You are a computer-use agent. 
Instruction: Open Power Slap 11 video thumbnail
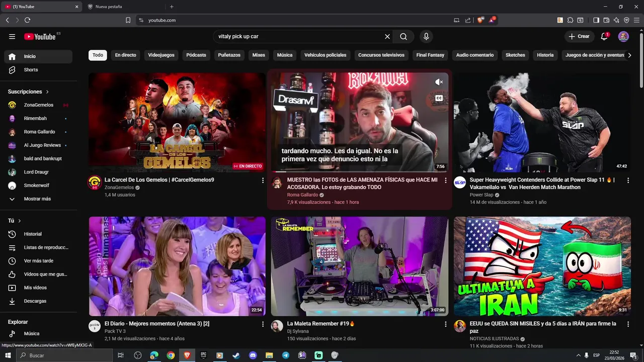tap(542, 122)
